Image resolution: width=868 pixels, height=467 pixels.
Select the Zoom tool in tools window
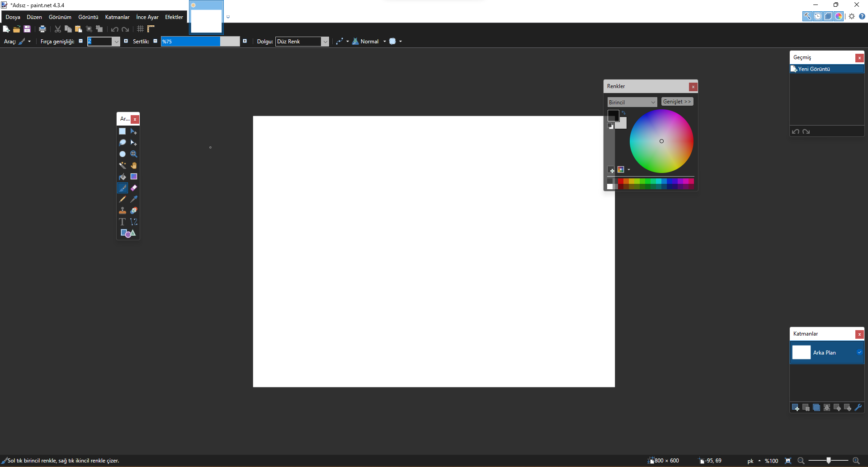point(134,154)
